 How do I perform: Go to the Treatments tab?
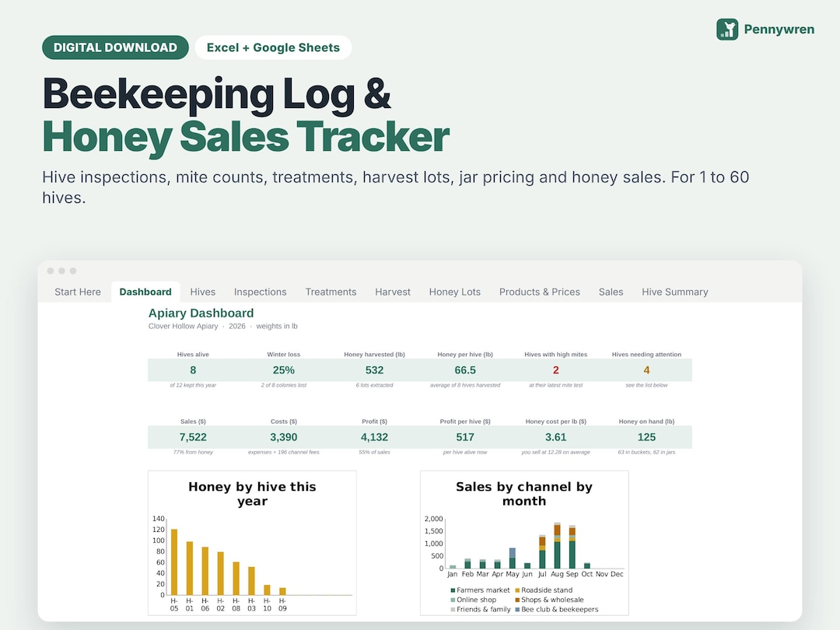331,292
